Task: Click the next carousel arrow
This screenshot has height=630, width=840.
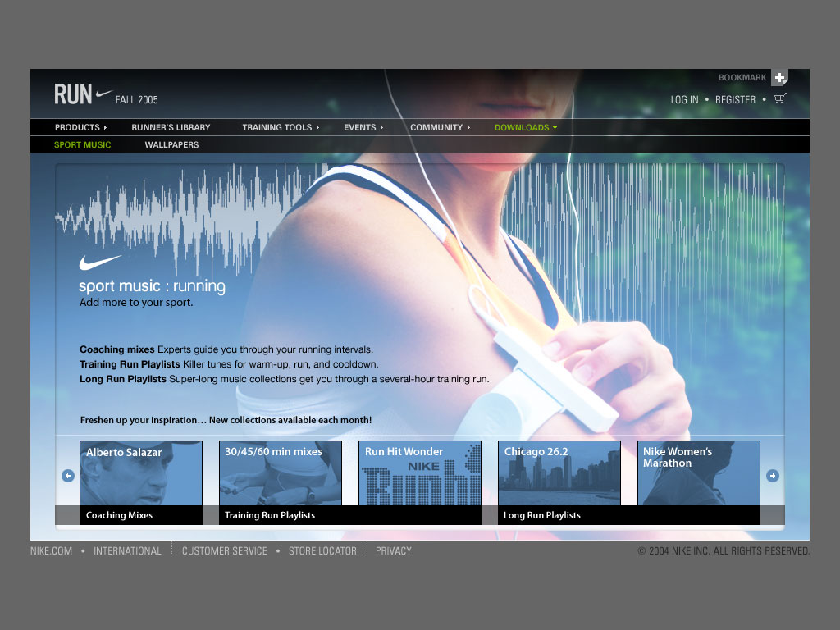Action: 773,476
